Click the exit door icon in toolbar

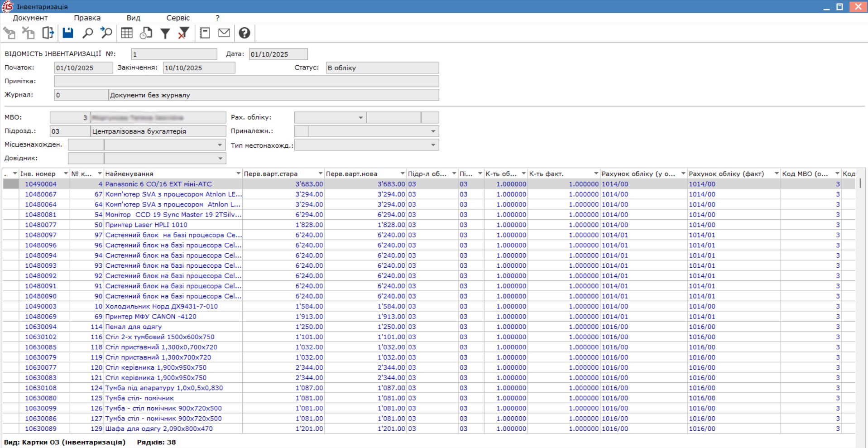click(48, 33)
